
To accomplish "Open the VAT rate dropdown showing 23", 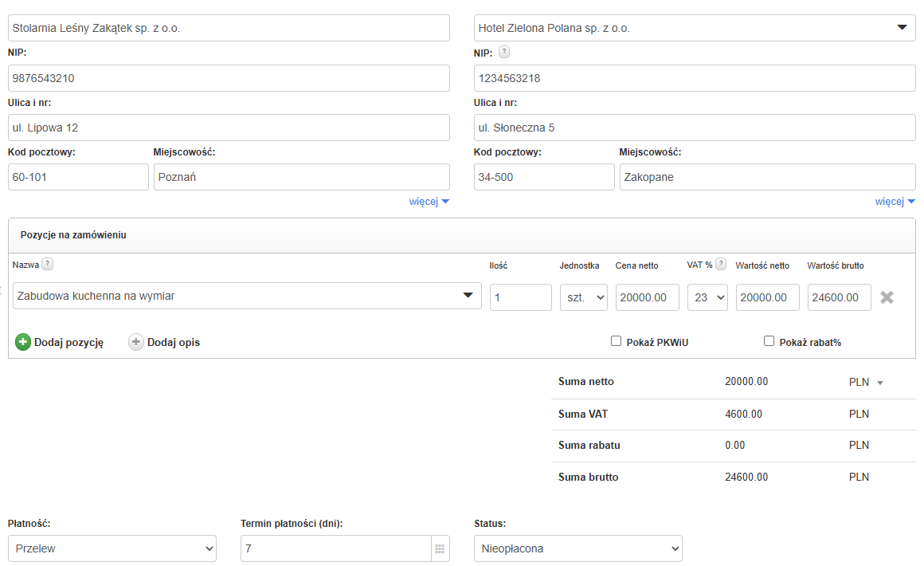I will coord(707,297).
